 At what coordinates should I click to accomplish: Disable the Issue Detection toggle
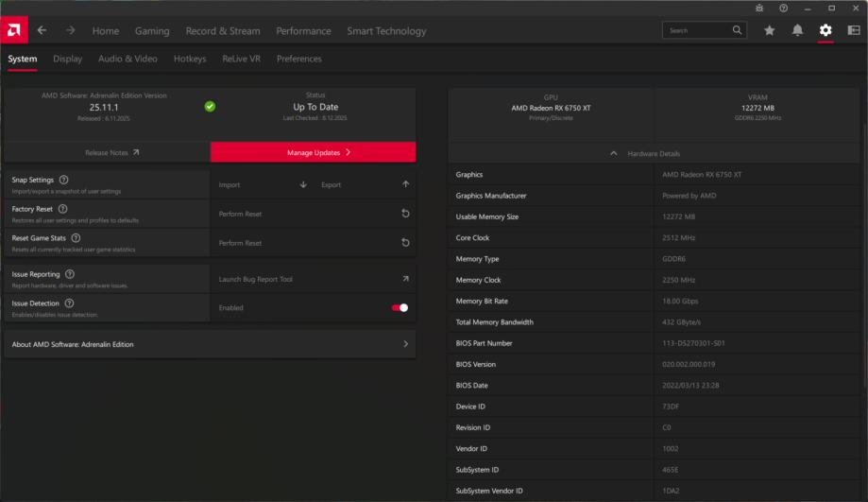[x=400, y=307]
